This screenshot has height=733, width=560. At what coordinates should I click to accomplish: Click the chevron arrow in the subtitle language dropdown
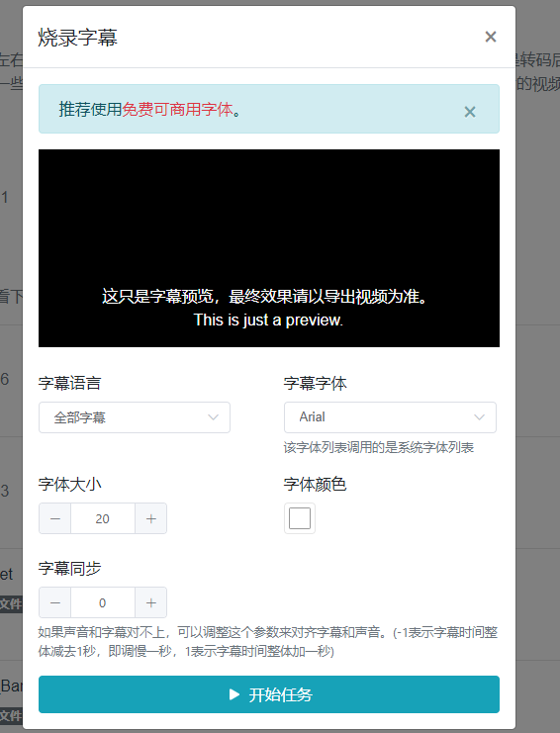pyautogui.click(x=213, y=417)
